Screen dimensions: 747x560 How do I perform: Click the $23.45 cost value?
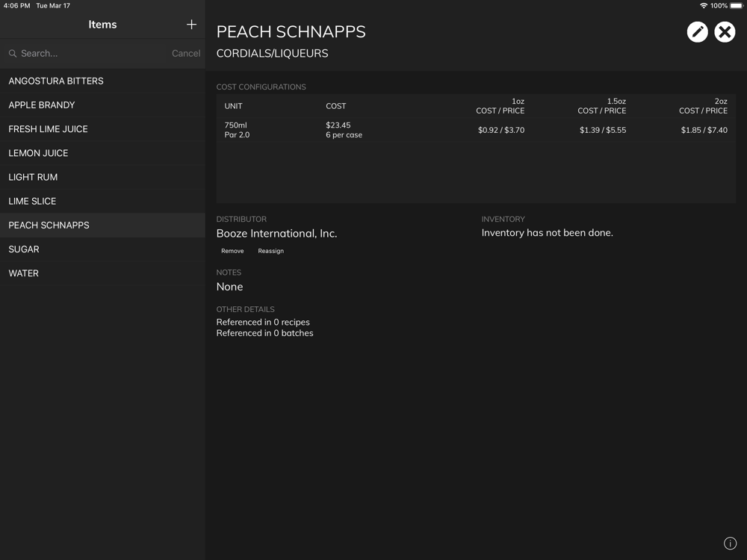click(338, 125)
